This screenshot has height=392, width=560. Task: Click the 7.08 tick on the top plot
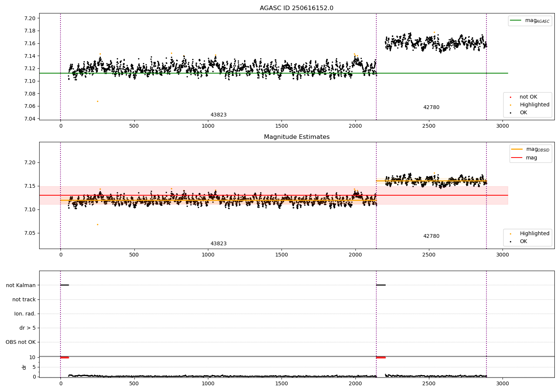click(30, 94)
